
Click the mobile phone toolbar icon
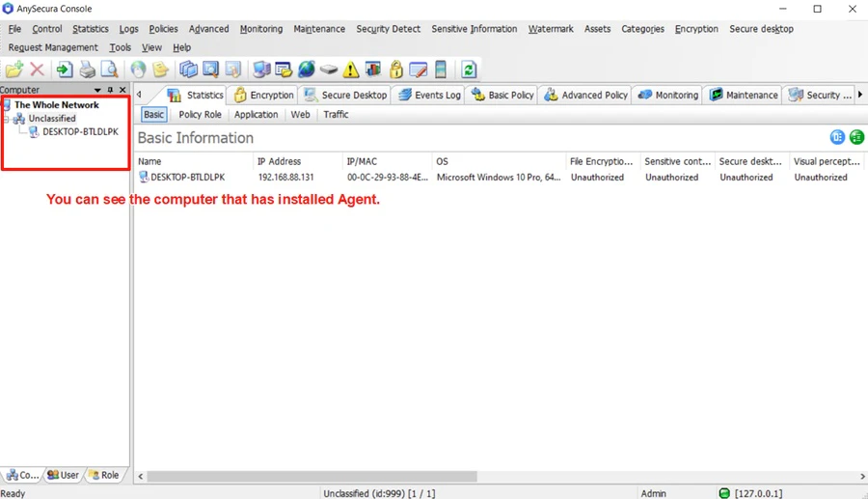441,69
